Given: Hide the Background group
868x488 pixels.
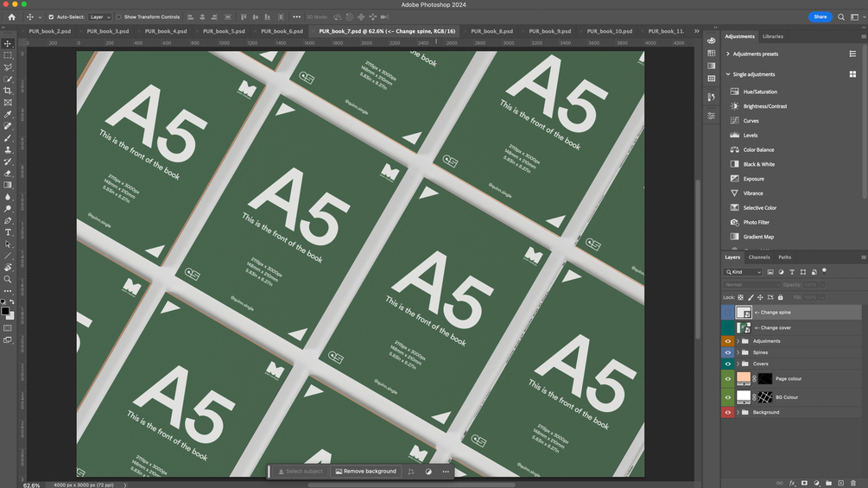Looking at the screenshot, I should (727, 412).
